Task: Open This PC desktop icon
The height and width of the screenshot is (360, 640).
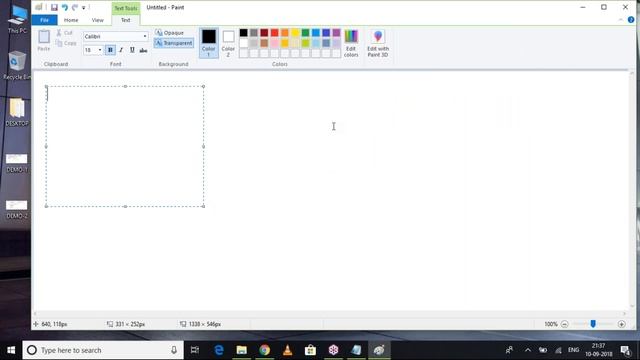Action: [17, 19]
